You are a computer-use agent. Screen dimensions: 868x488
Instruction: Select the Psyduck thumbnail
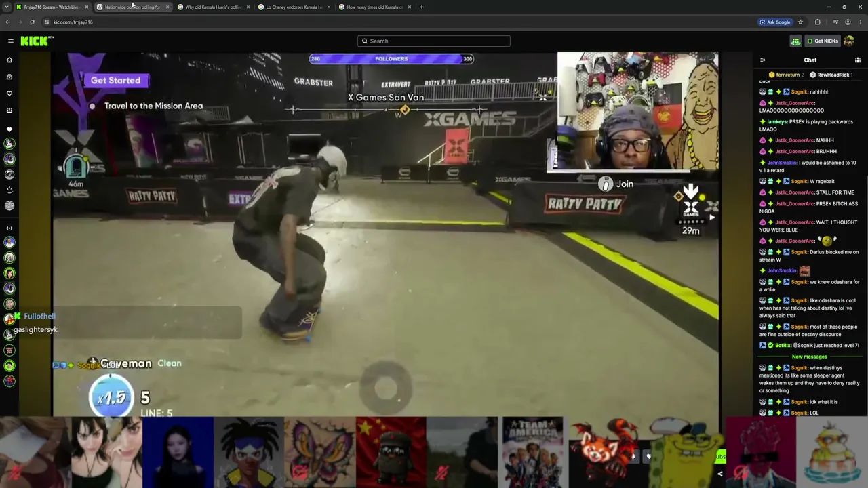pyautogui.click(x=832, y=452)
